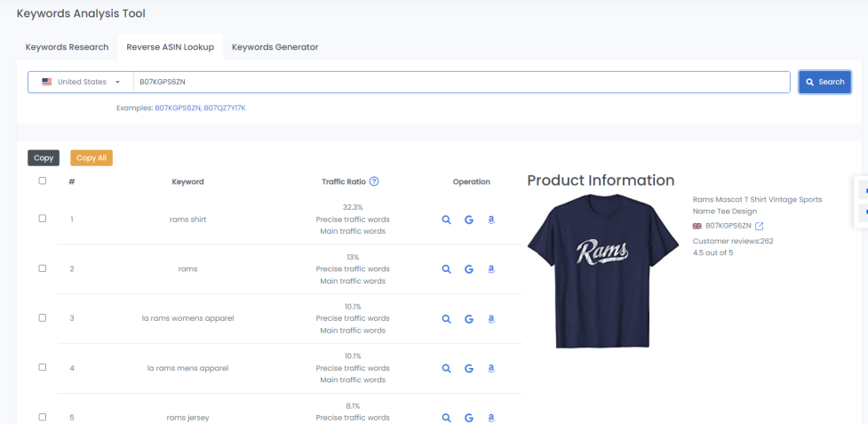Screen dimensions: 868x424
Task: Toggle the select-all checkbox in table header
Action: (43, 180)
